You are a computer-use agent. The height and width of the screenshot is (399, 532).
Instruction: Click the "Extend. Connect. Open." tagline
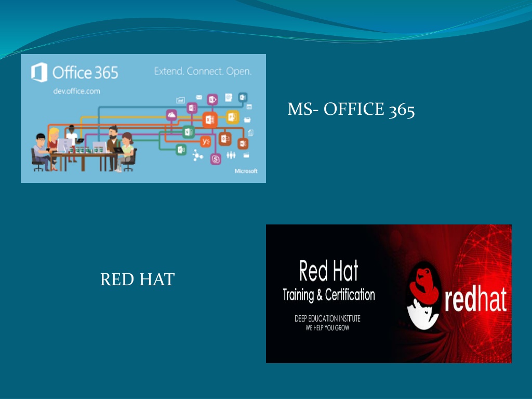[x=203, y=71]
